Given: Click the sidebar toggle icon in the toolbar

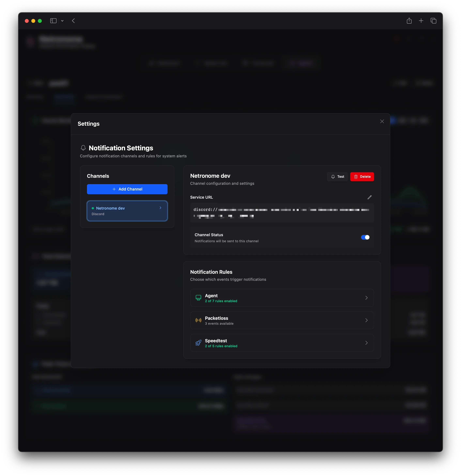Looking at the screenshot, I should (x=53, y=21).
